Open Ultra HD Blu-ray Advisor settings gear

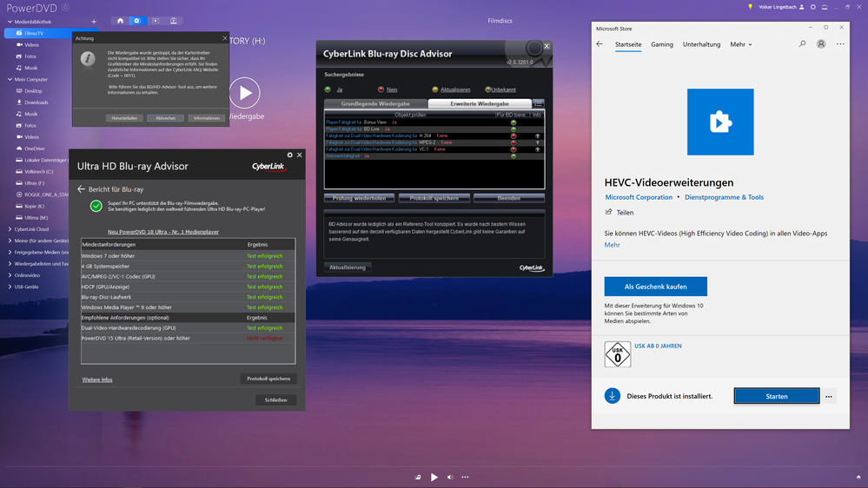point(289,155)
